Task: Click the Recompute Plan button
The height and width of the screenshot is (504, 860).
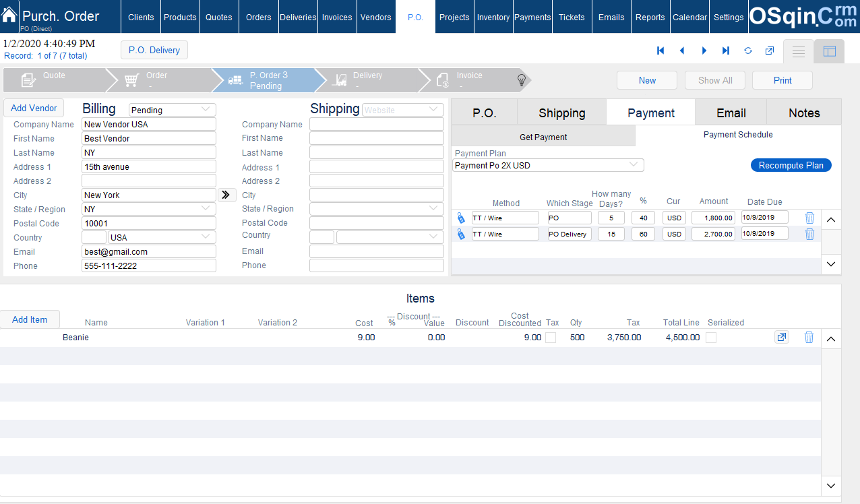Action: pyautogui.click(x=791, y=165)
